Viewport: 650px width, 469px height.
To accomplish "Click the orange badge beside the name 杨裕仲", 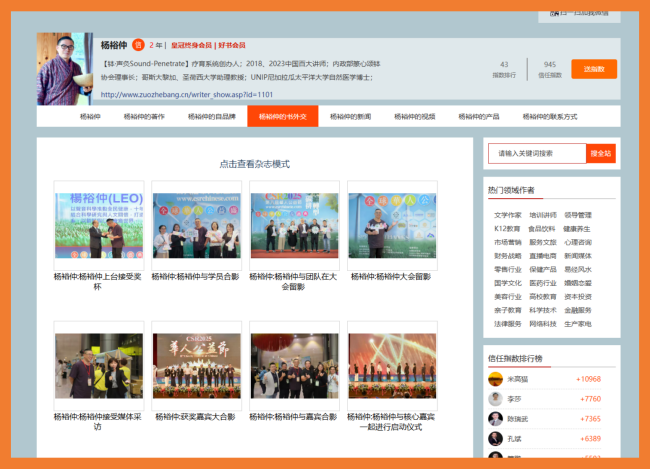I will 138,45.
